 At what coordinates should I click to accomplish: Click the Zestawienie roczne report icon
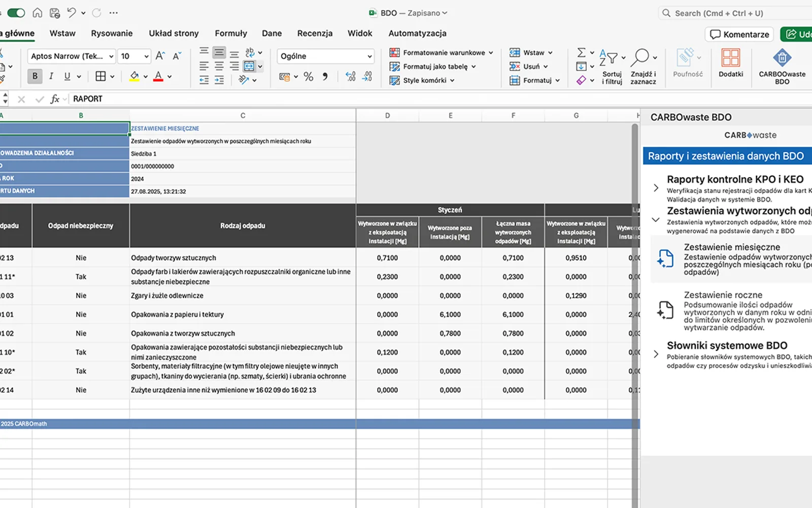[x=665, y=310]
